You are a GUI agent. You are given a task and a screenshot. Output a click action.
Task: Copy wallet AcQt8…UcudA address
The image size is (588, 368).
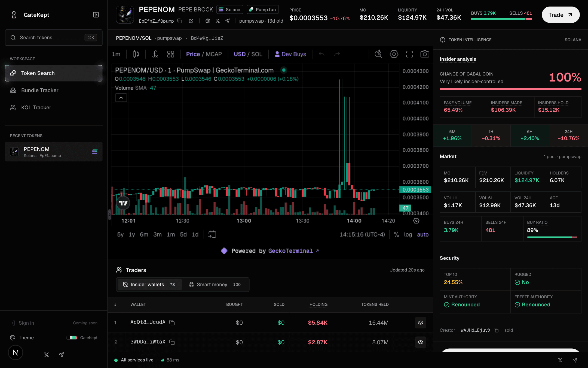click(172, 322)
